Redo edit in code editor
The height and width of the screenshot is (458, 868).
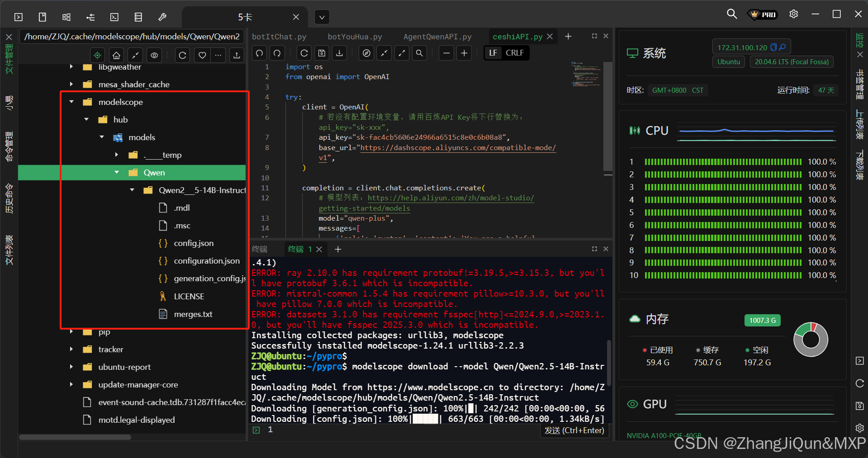(x=277, y=53)
